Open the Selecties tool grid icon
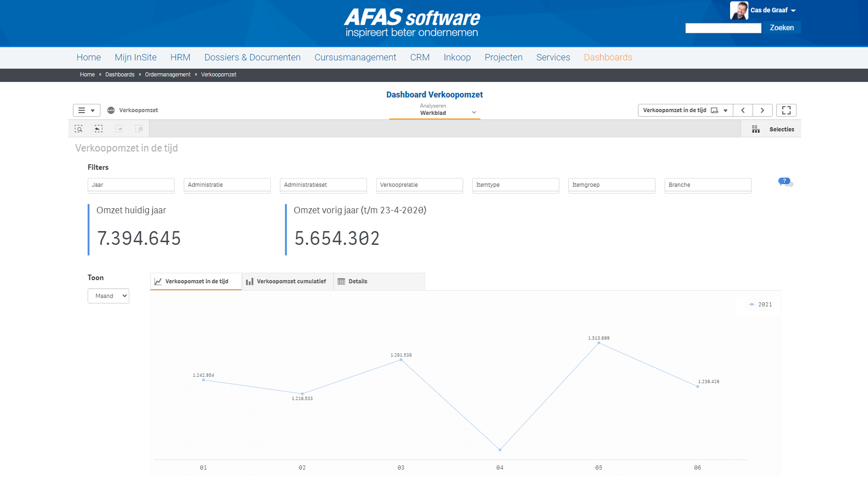Viewport: 868px width, 488px height. click(x=756, y=129)
